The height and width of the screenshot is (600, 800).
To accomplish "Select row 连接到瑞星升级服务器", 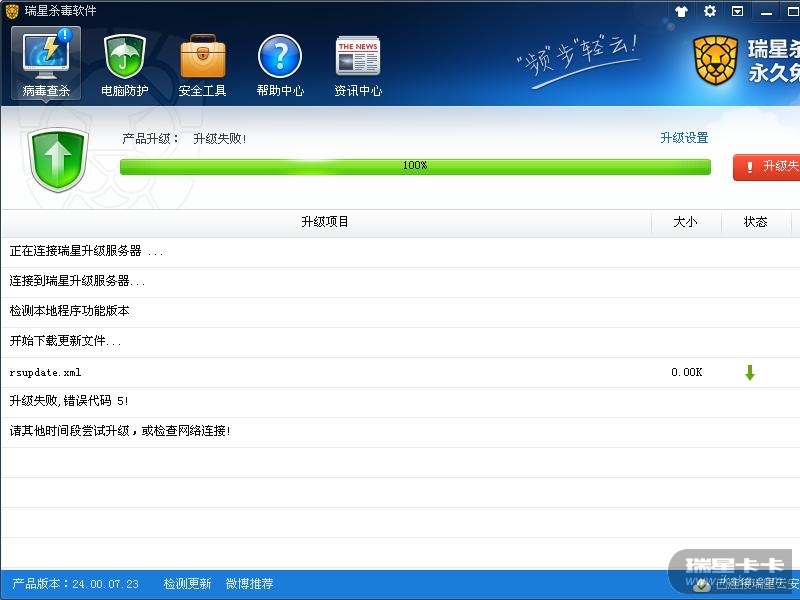I will (400, 281).
